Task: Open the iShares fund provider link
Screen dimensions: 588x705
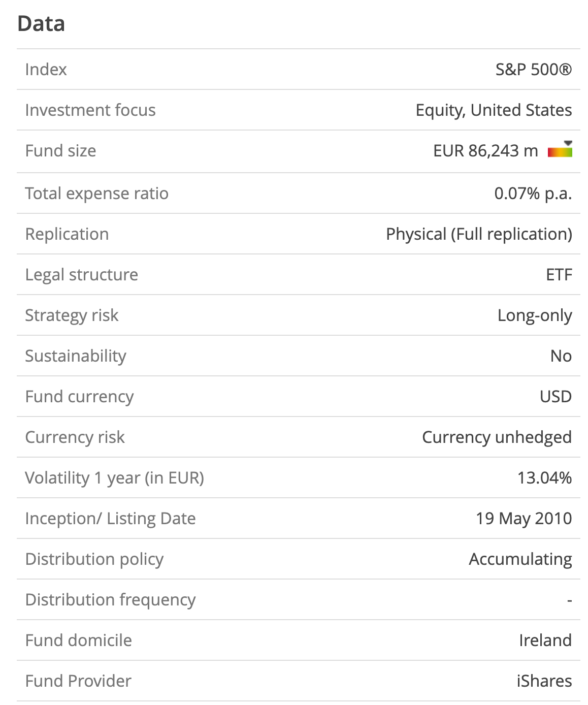Action: [544, 681]
